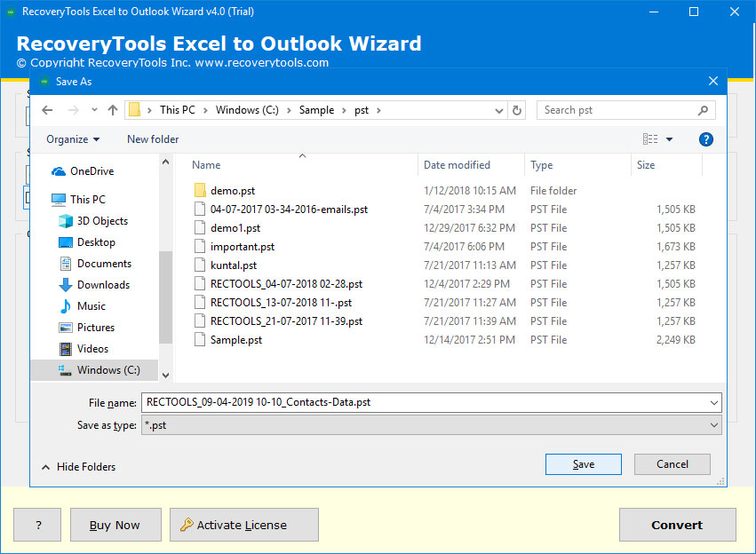The width and height of the screenshot is (756, 554).
Task: Select demo1.pst file
Action: (x=235, y=228)
